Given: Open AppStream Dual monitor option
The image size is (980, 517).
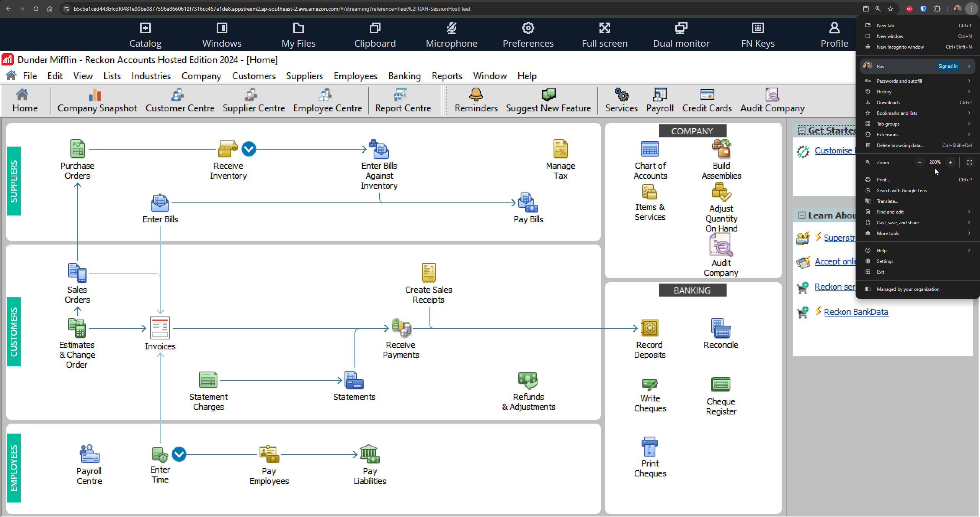Looking at the screenshot, I should pos(681,34).
